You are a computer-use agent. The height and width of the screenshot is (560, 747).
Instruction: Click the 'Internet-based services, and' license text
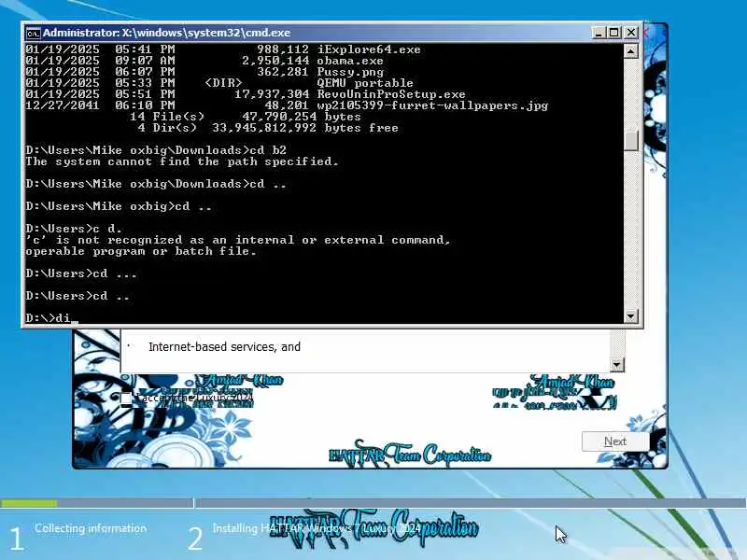click(224, 346)
